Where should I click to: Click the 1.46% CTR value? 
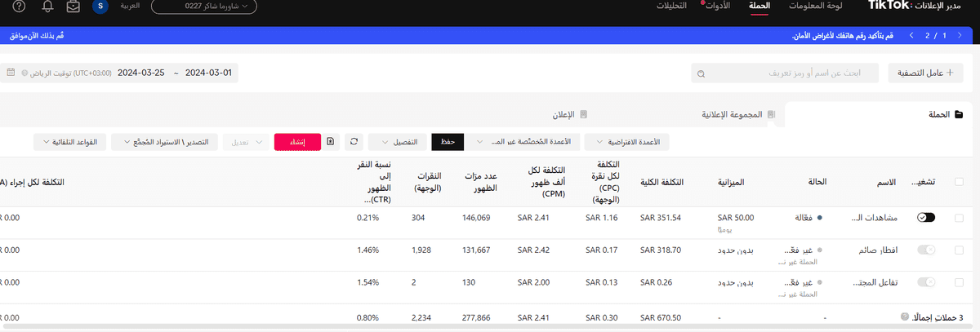368,250
